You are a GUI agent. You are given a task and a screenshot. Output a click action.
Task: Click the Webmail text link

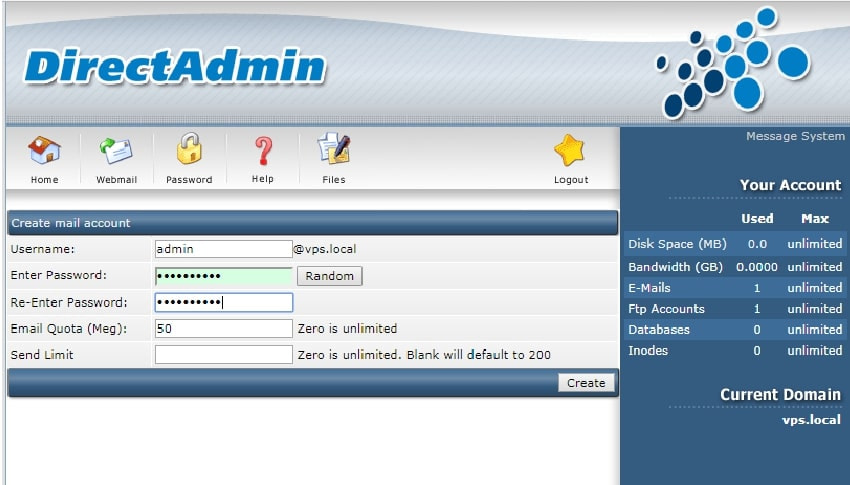[117, 180]
